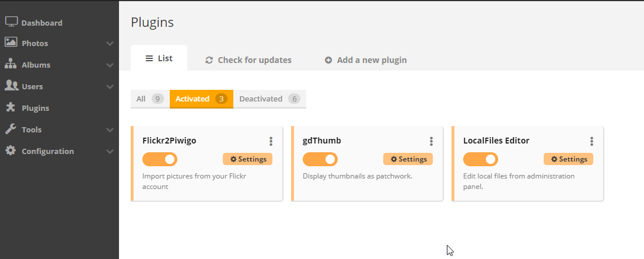Click the Dashboard monitor icon
Screen dimensions: 644x259
pyautogui.click(x=12, y=22)
